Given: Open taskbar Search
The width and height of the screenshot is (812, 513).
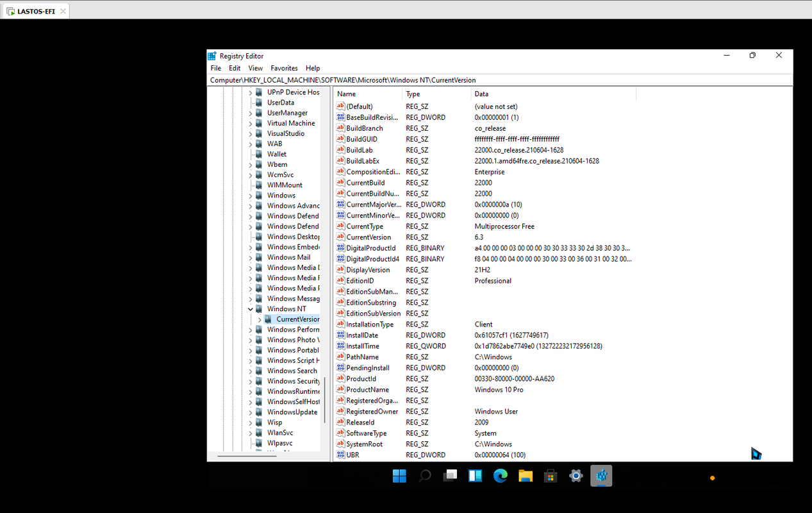Looking at the screenshot, I should click(424, 476).
